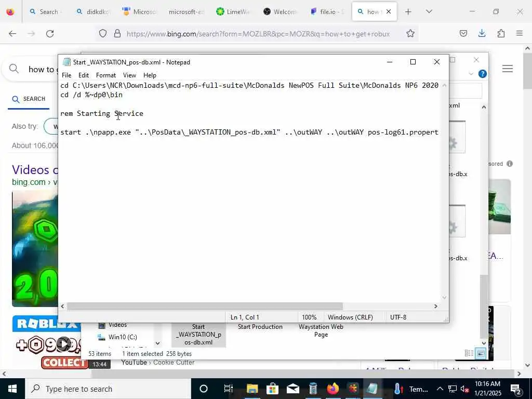Click Notepad's horizontal scrollbar thumb

tap(205, 307)
